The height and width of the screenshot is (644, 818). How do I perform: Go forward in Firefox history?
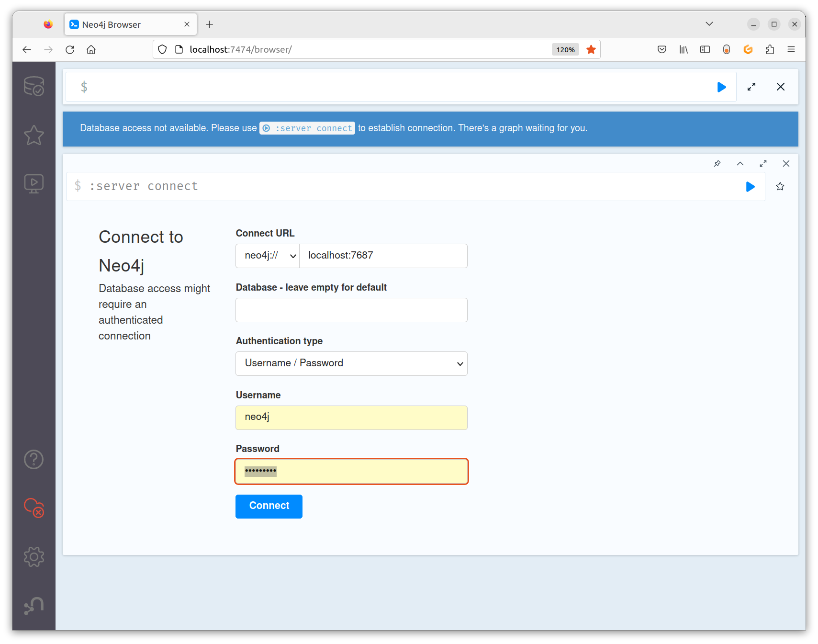coord(48,49)
